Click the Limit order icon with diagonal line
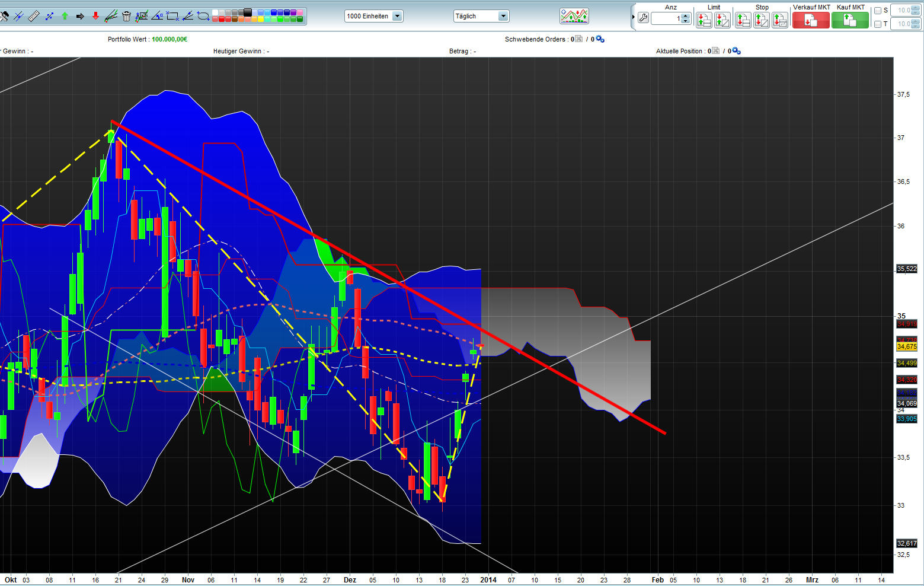Viewport: 924px width, 586px height. pos(722,20)
